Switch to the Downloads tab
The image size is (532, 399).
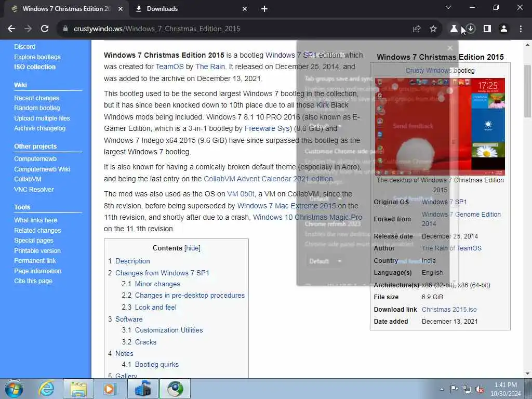coord(191,9)
